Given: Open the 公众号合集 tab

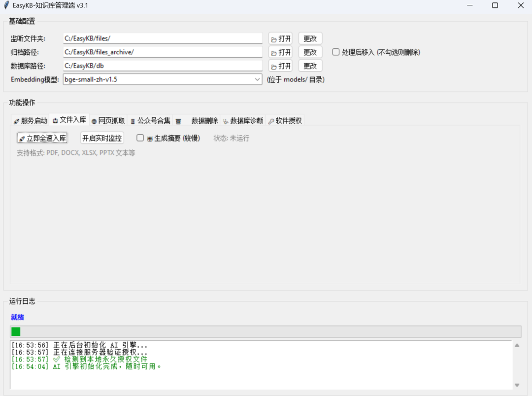Looking at the screenshot, I should pos(150,121).
